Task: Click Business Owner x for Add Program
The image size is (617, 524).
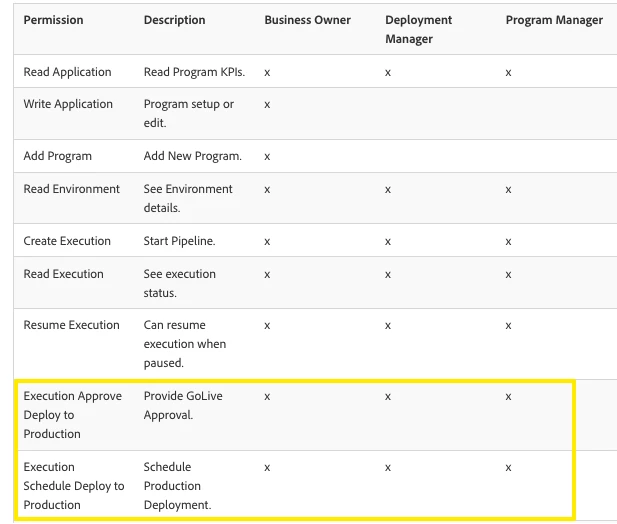Action: point(267,157)
